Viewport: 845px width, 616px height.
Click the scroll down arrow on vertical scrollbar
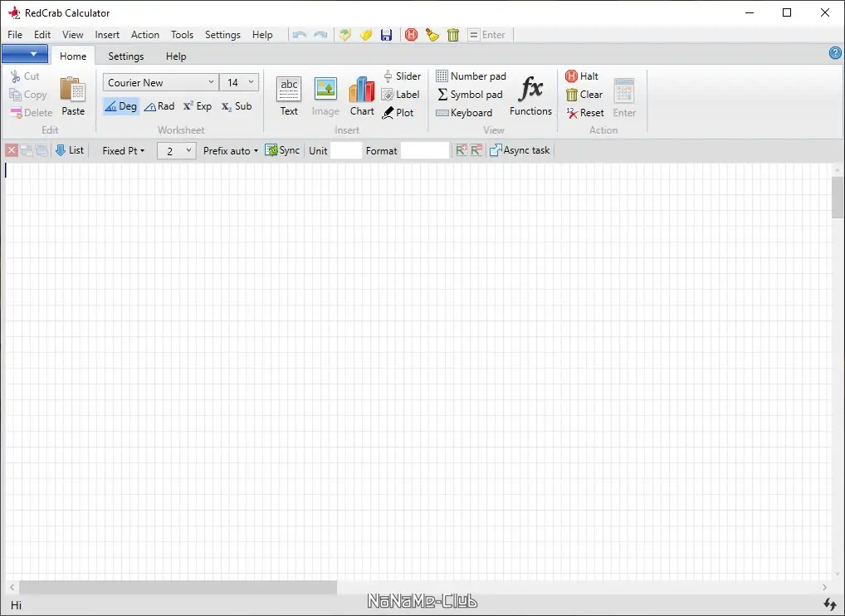(838, 574)
